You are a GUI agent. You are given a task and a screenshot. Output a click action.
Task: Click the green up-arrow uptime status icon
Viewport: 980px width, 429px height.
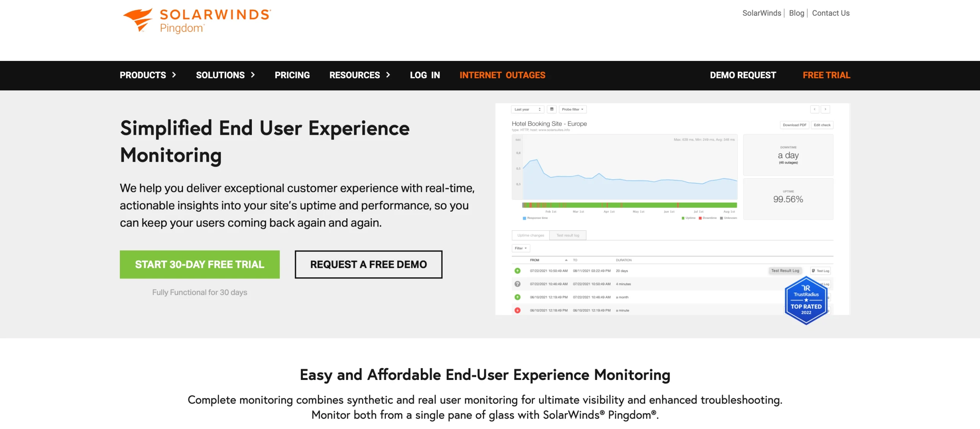pyautogui.click(x=518, y=271)
